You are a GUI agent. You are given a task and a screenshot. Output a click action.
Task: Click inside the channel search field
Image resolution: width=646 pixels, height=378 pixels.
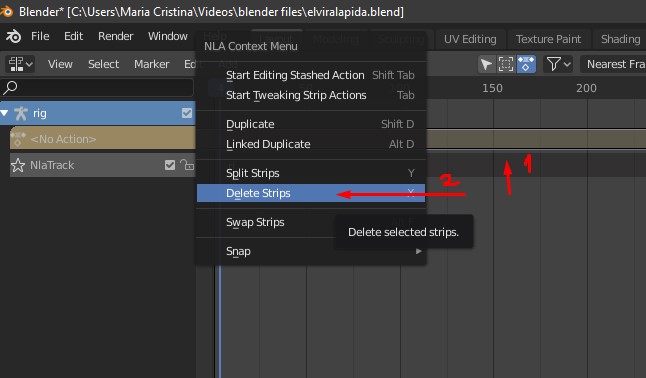[x=97, y=87]
